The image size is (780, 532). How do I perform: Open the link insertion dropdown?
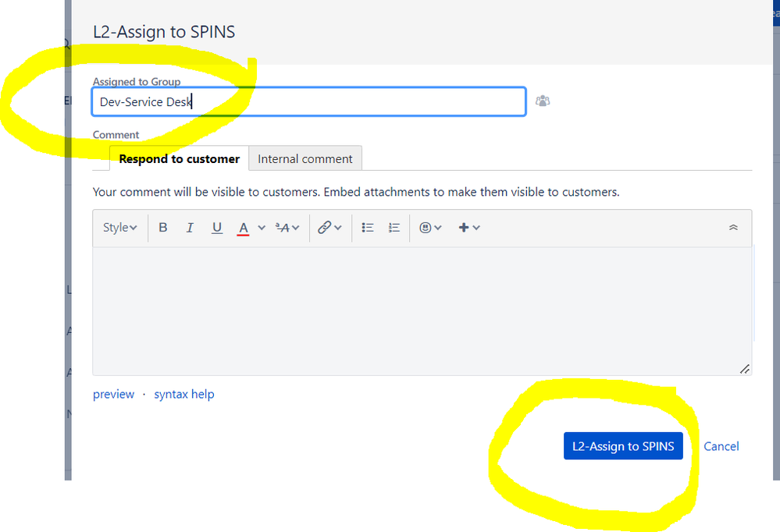coord(329,227)
